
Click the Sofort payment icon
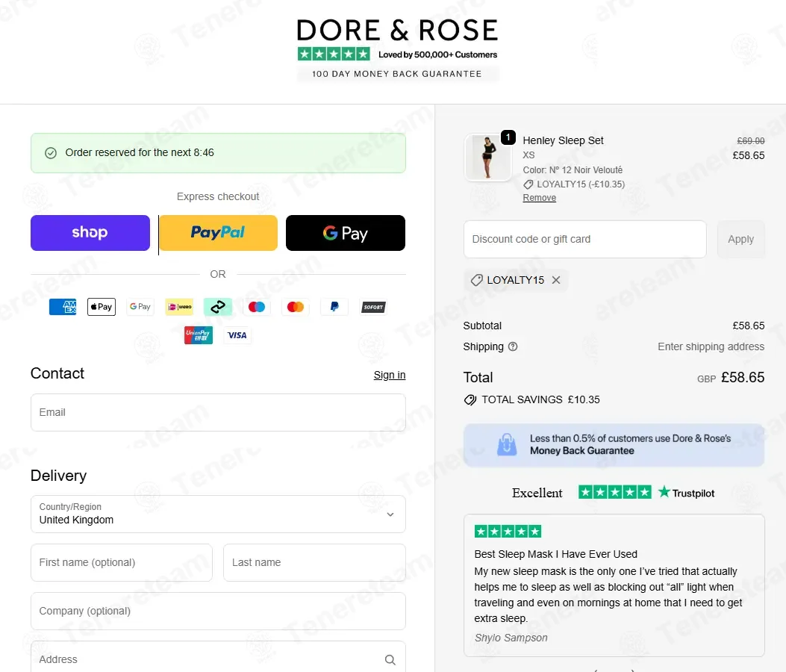pyautogui.click(x=373, y=307)
